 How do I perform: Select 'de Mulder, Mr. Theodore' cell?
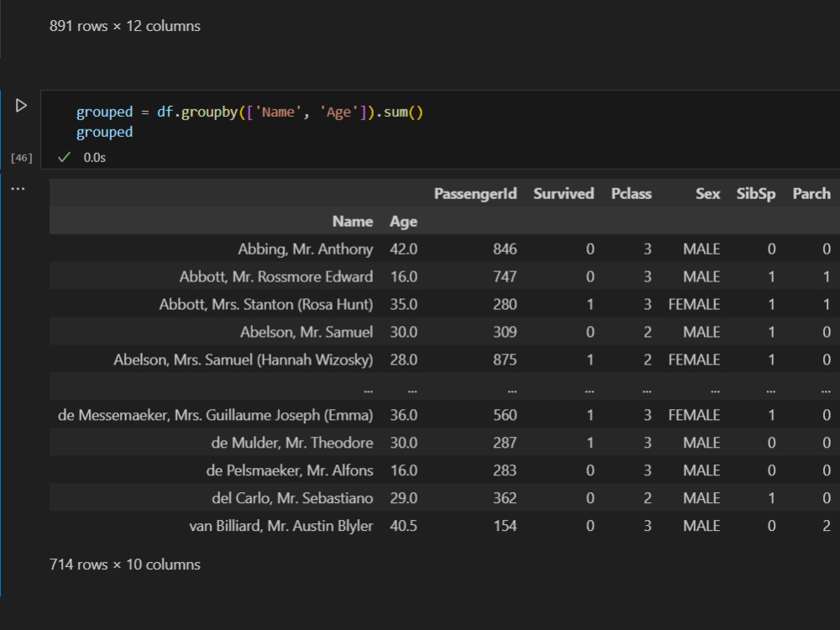click(x=292, y=443)
